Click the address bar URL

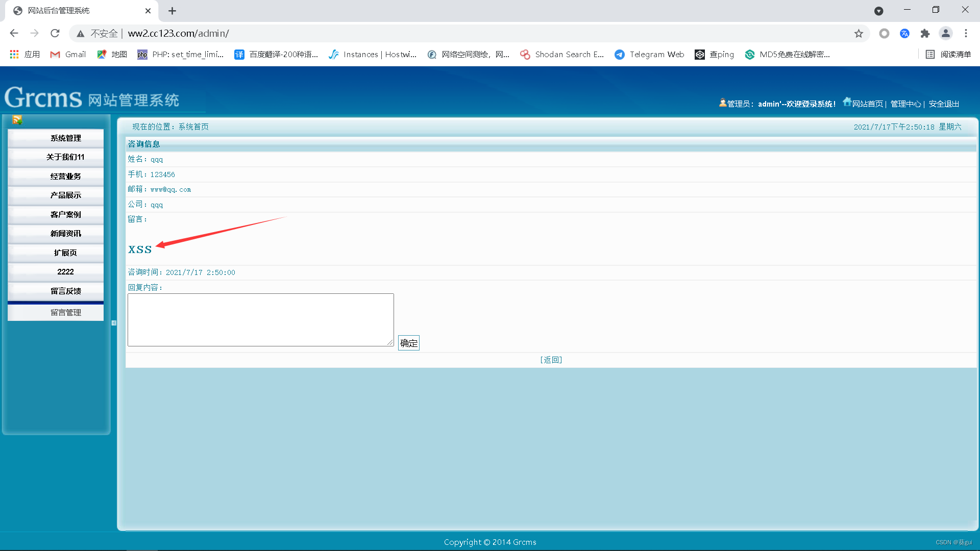coord(178,33)
